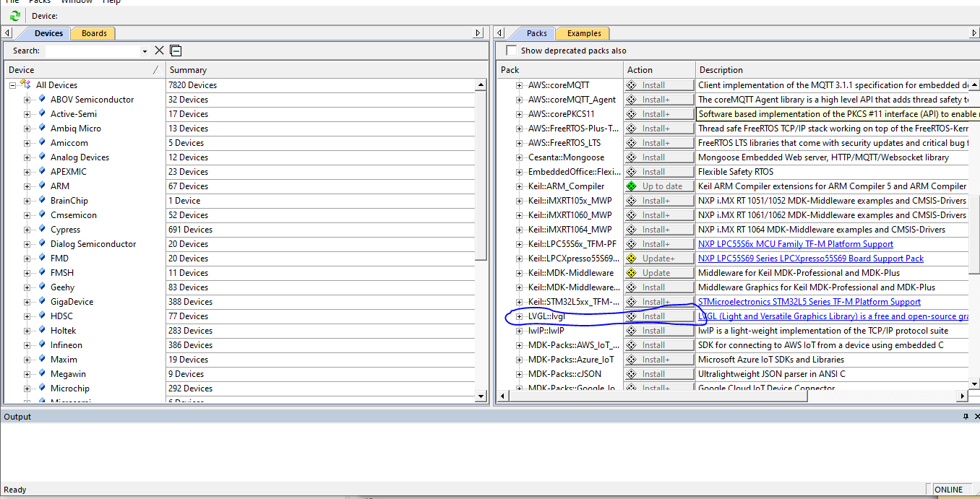Click the FMSH vendor chip icon
This screenshot has width=980, height=499.
[x=42, y=272]
